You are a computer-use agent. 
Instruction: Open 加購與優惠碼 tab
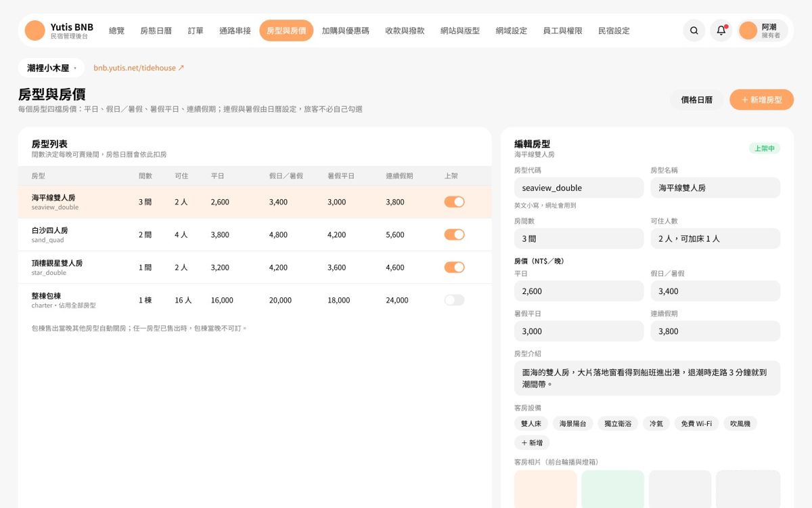346,30
